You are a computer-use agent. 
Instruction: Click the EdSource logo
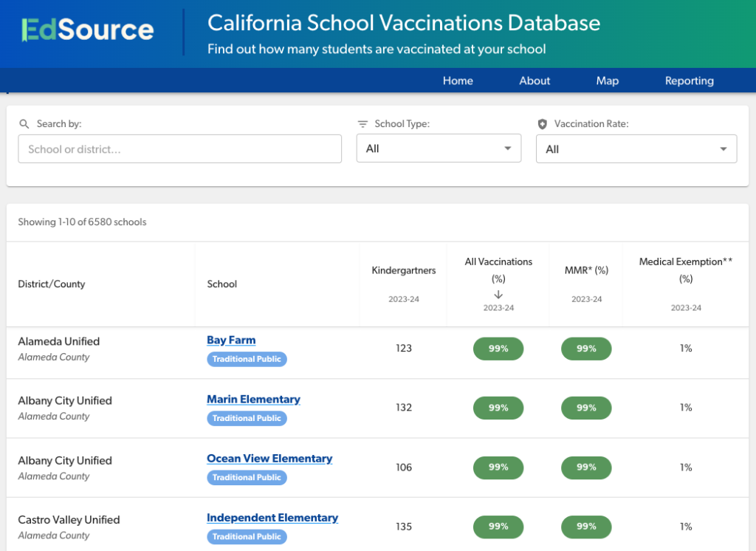(x=88, y=31)
